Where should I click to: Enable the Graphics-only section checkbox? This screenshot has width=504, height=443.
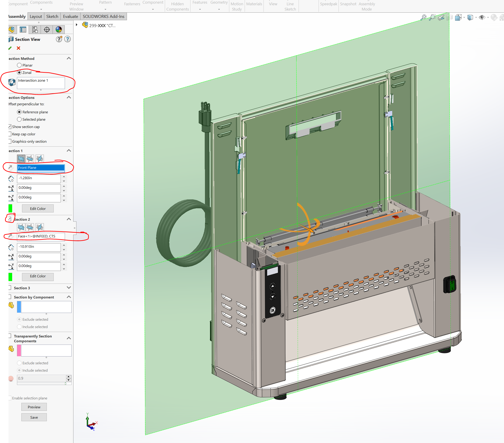tap(10, 142)
